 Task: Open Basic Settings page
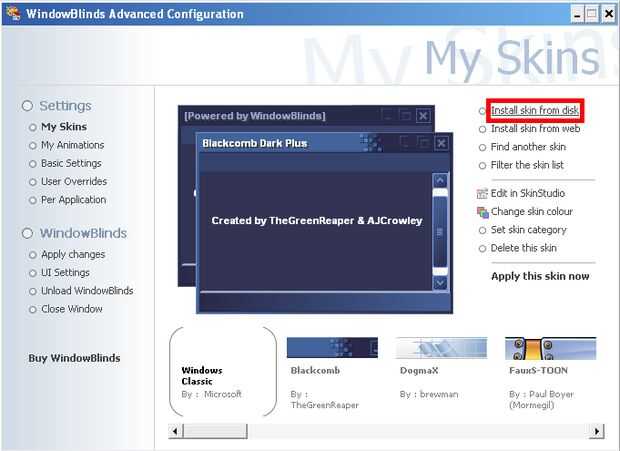pyautogui.click(x=71, y=163)
